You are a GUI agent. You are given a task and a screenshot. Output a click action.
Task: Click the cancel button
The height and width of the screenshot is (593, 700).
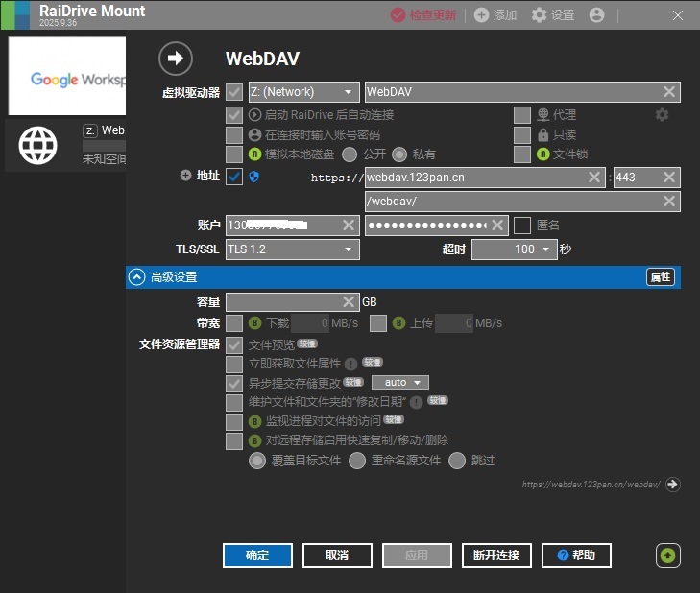[x=337, y=556]
